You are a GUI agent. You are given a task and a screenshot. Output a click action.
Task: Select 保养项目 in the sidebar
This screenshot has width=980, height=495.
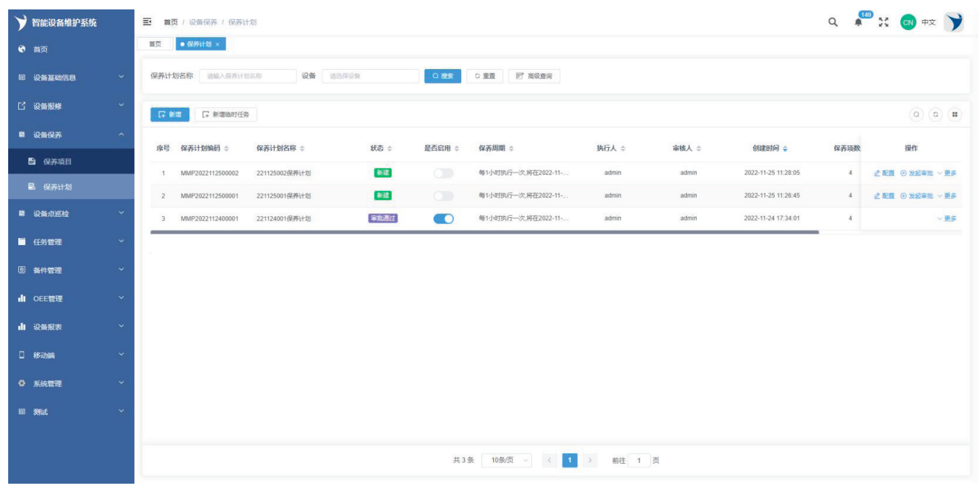(57, 161)
